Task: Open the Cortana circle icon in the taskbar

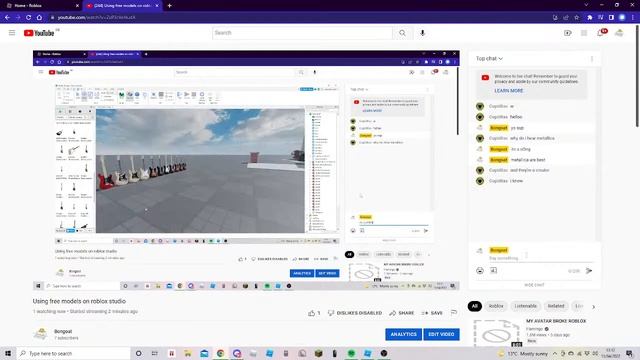Action: (138, 353)
